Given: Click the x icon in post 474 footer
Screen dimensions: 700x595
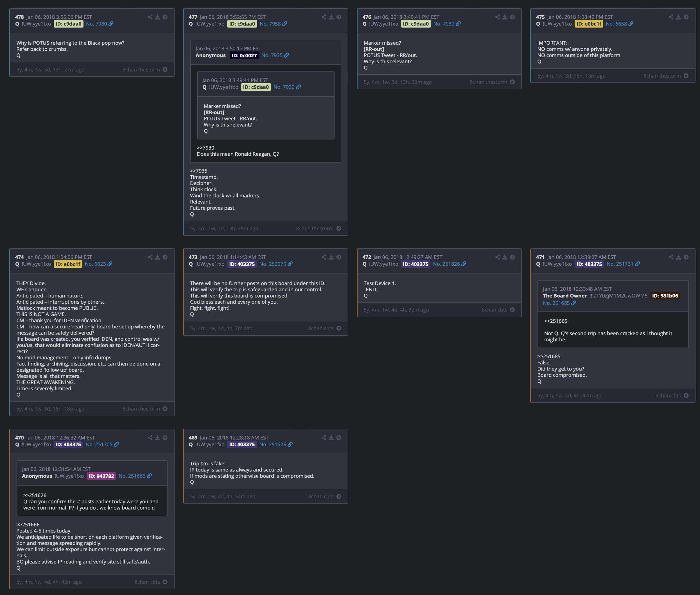Looking at the screenshot, I should click(165, 409).
